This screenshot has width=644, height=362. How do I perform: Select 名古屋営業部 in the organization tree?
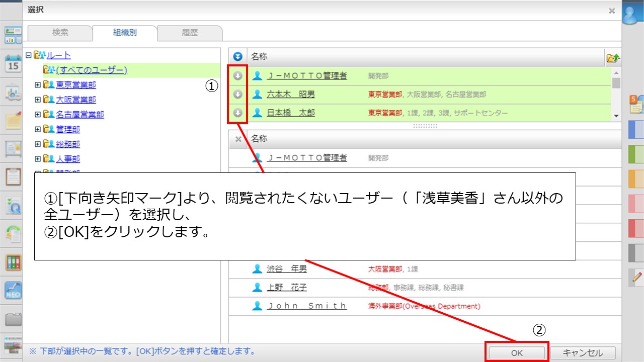pyautogui.click(x=79, y=114)
